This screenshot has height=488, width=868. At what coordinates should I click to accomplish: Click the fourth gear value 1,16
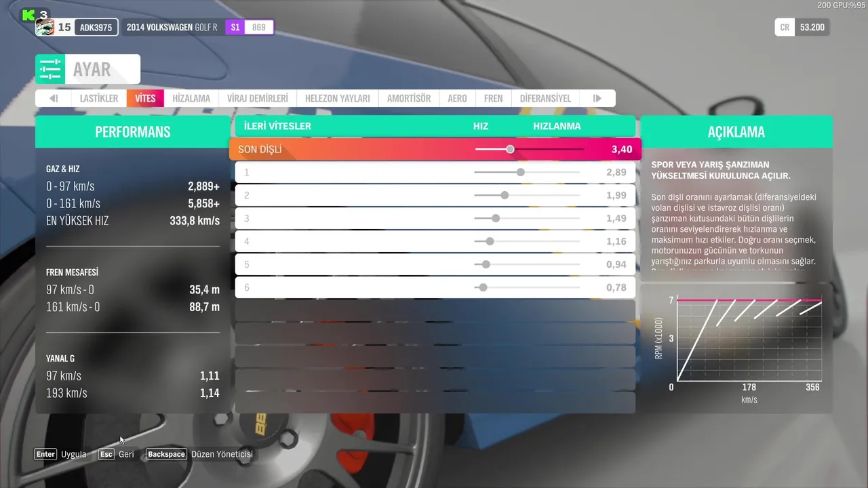(616, 241)
